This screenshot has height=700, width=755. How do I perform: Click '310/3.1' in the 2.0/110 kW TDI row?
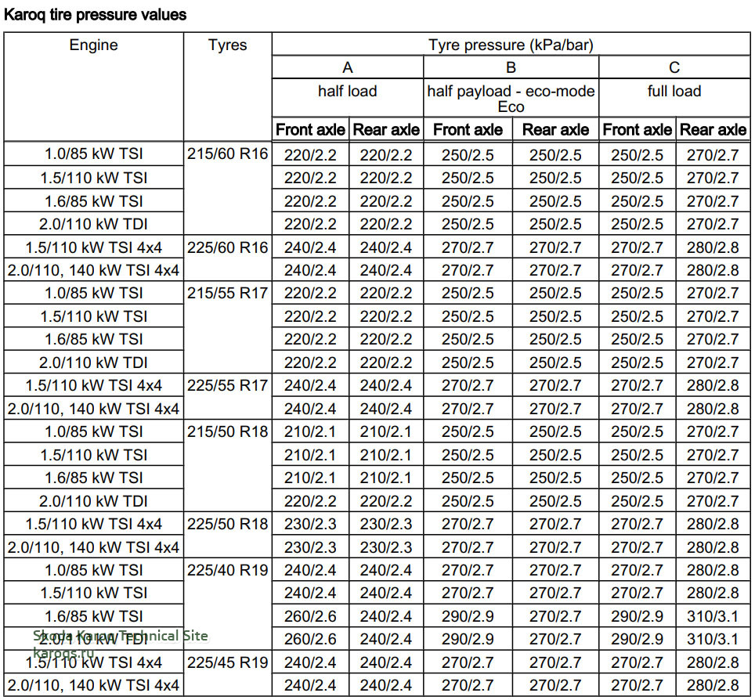tap(713, 640)
